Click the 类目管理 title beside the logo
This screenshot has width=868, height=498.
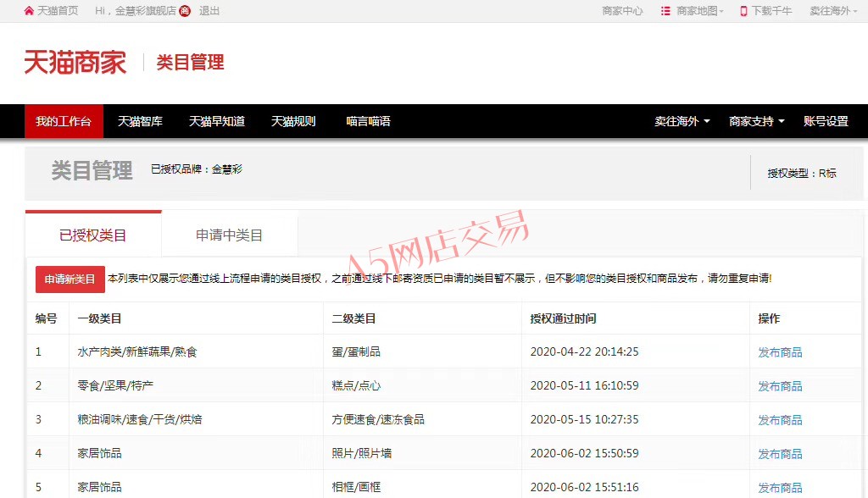191,62
